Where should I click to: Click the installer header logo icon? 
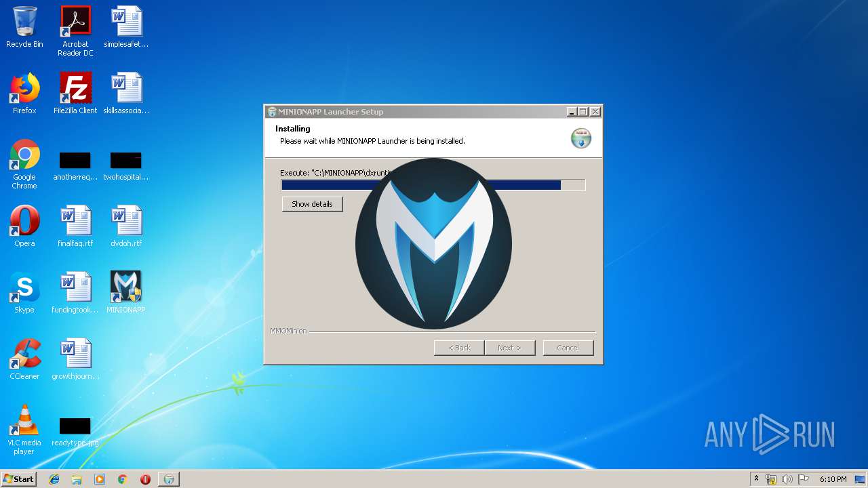coord(581,138)
